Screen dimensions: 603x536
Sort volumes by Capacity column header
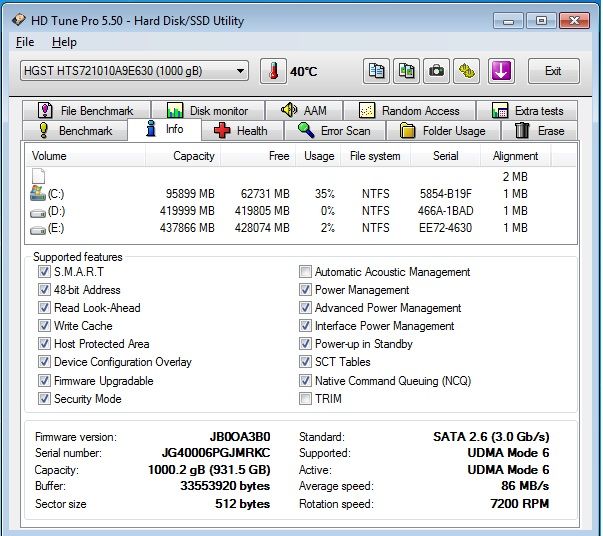click(x=183, y=156)
